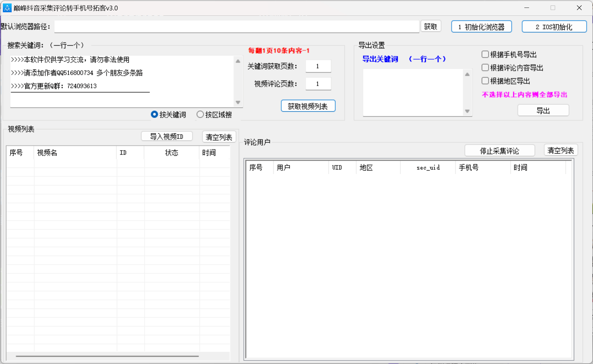Click the 默认浏览器路径 input field
This screenshot has width=593, height=364.
(237, 26)
